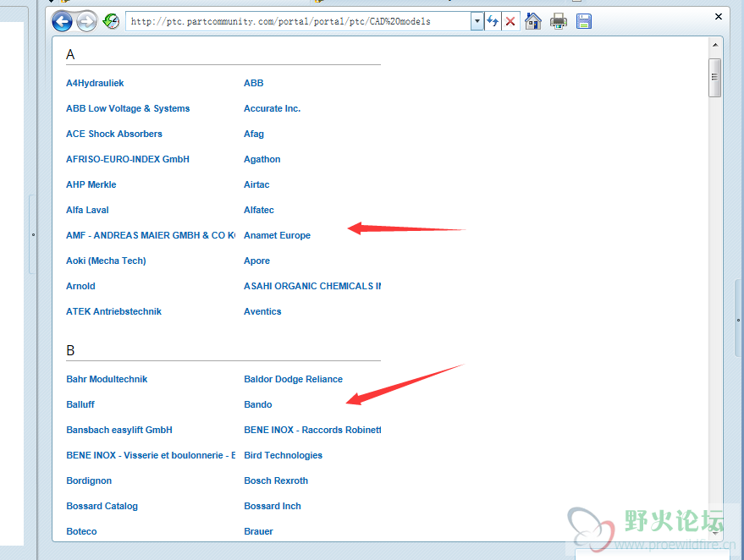
Task: Open the Bossard Inch link
Action: tap(273, 506)
